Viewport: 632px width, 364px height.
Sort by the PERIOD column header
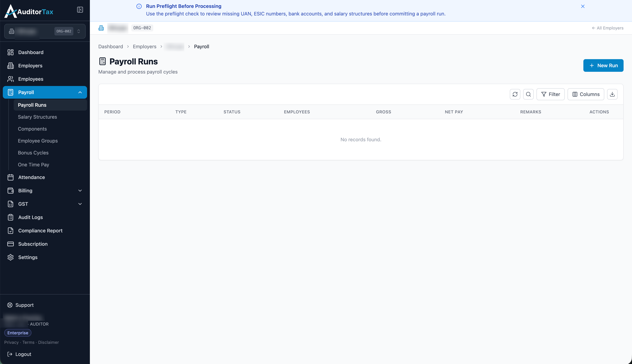click(112, 112)
